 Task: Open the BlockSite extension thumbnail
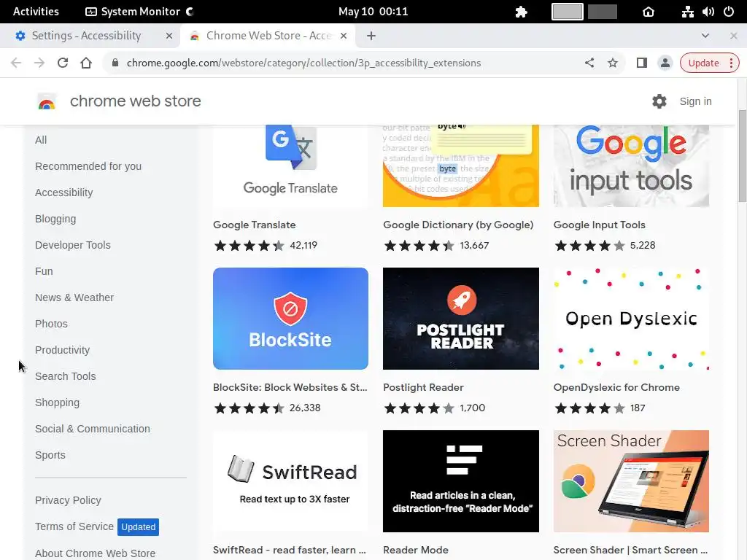pyautogui.click(x=290, y=319)
